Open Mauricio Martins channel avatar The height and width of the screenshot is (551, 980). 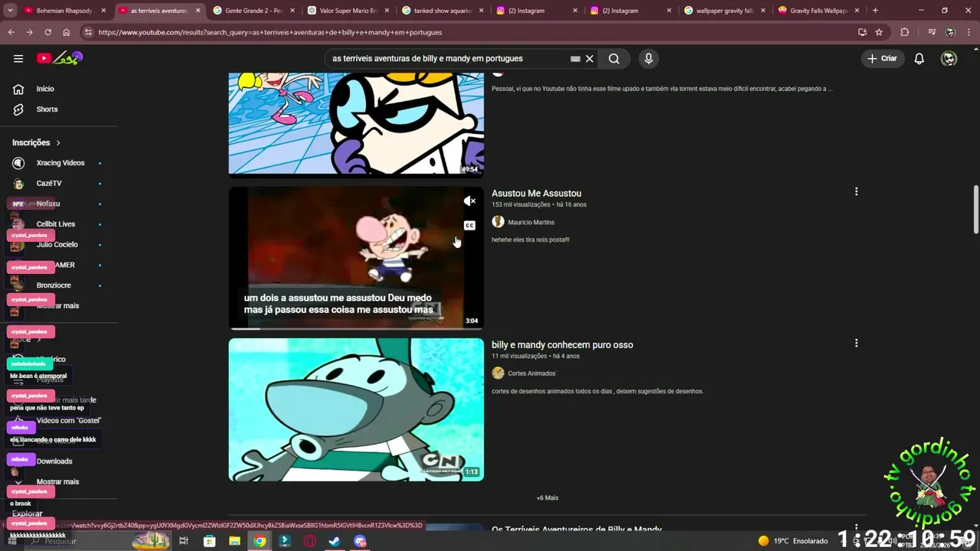pos(498,222)
